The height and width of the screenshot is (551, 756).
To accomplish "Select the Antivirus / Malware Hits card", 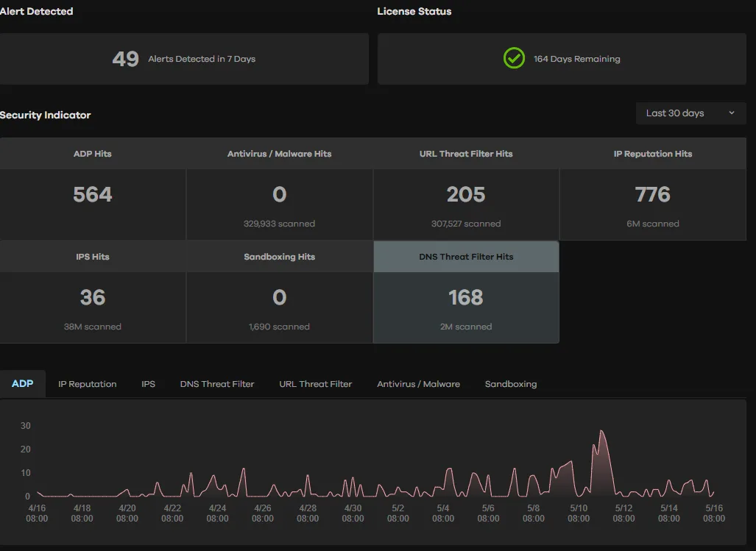I will [280, 194].
